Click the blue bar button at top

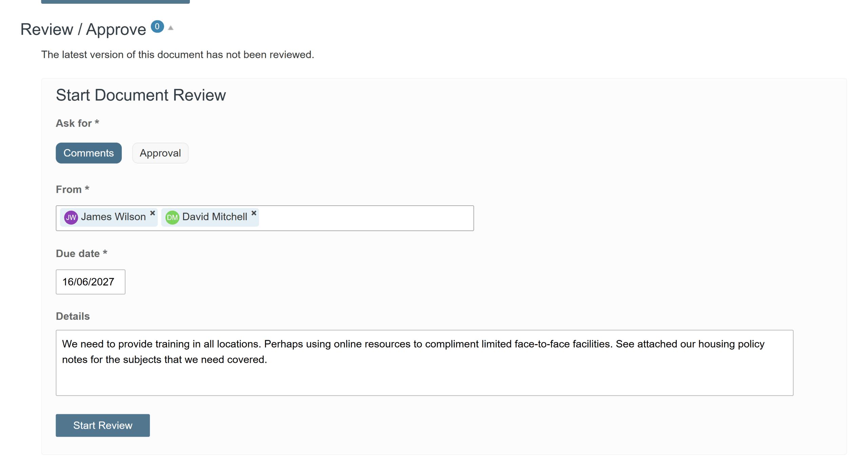[115, 2]
